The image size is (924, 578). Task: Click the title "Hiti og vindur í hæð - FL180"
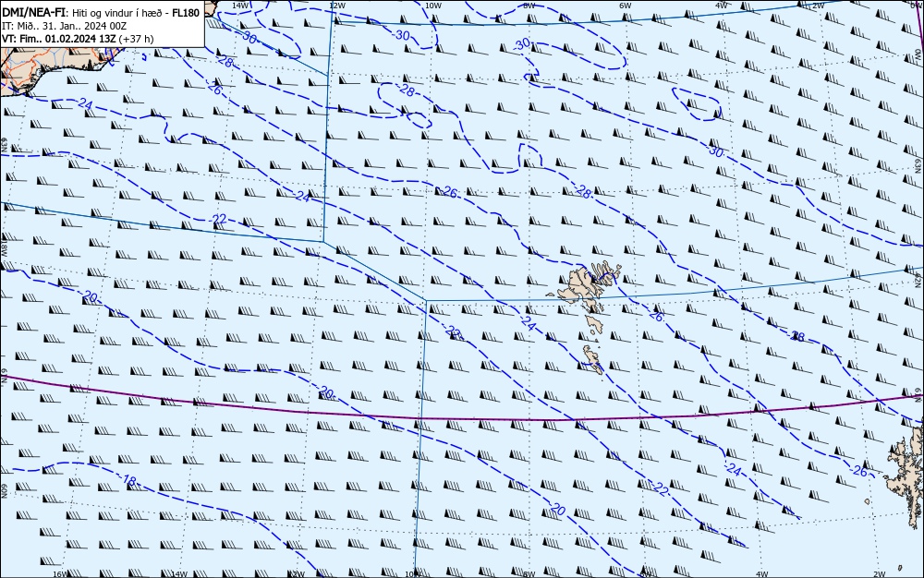coord(138,13)
